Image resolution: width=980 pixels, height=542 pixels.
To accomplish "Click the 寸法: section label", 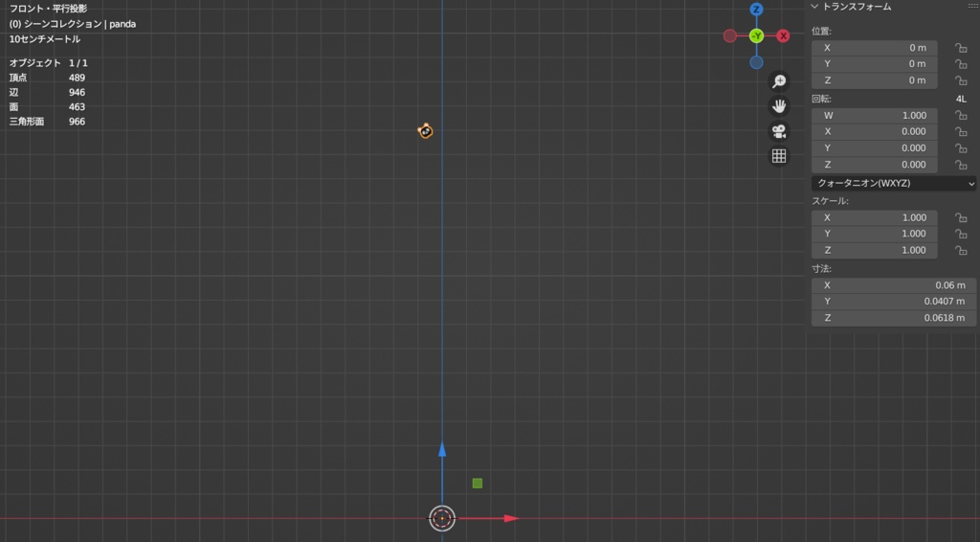I will click(821, 269).
